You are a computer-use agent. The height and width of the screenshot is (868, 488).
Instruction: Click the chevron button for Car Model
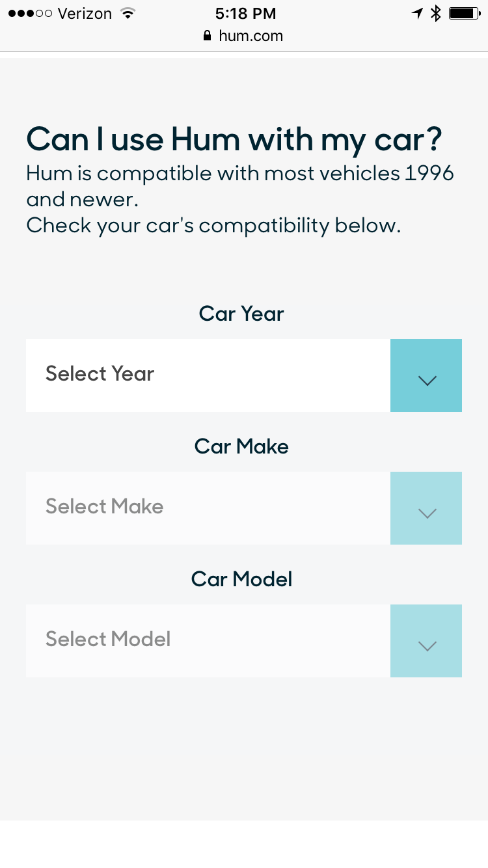tap(426, 641)
